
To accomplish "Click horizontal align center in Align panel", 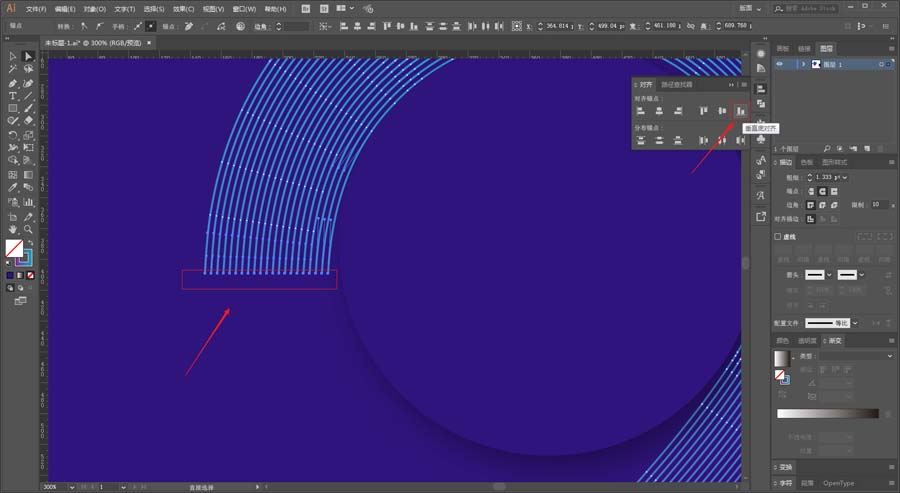I will point(659,111).
